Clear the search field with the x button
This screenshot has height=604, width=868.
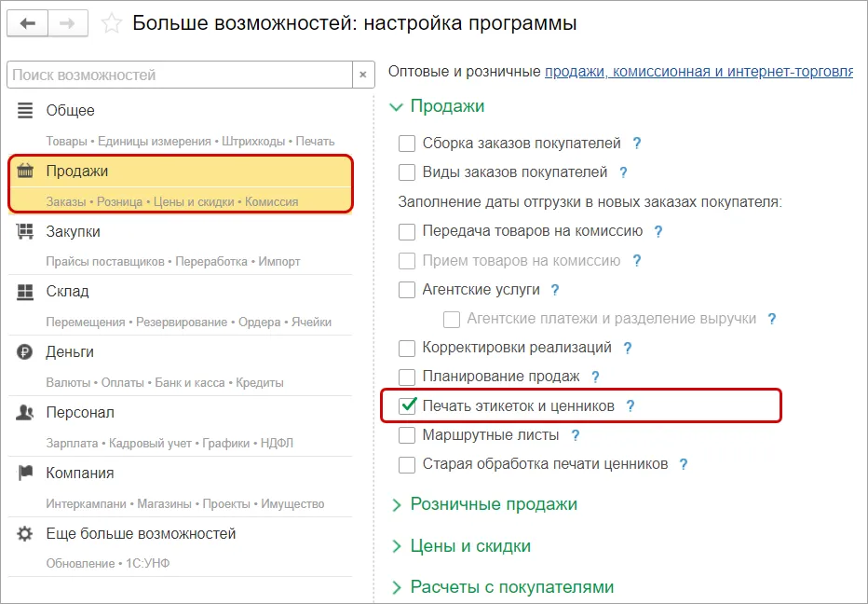(363, 75)
